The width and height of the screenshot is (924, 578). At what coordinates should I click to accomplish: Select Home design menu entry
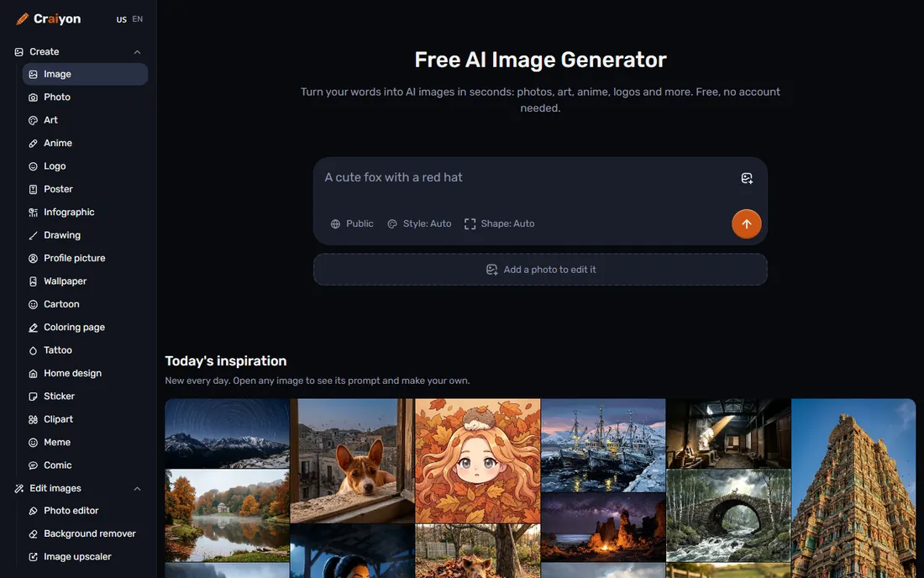click(85, 373)
